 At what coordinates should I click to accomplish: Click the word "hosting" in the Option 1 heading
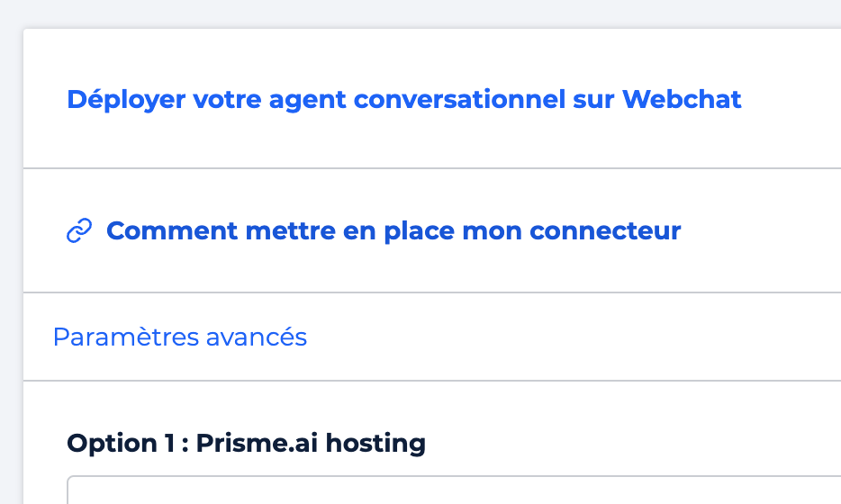click(x=375, y=444)
